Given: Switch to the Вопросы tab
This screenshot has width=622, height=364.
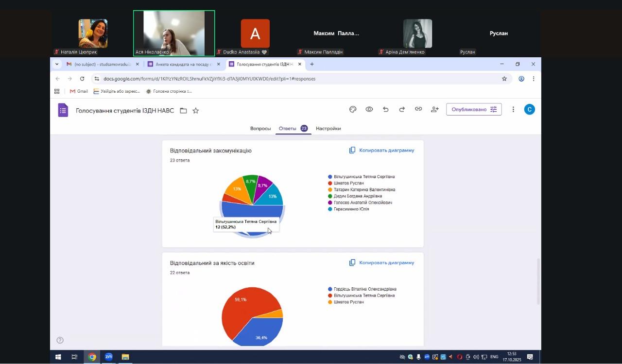Looking at the screenshot, I should [260, 129].
